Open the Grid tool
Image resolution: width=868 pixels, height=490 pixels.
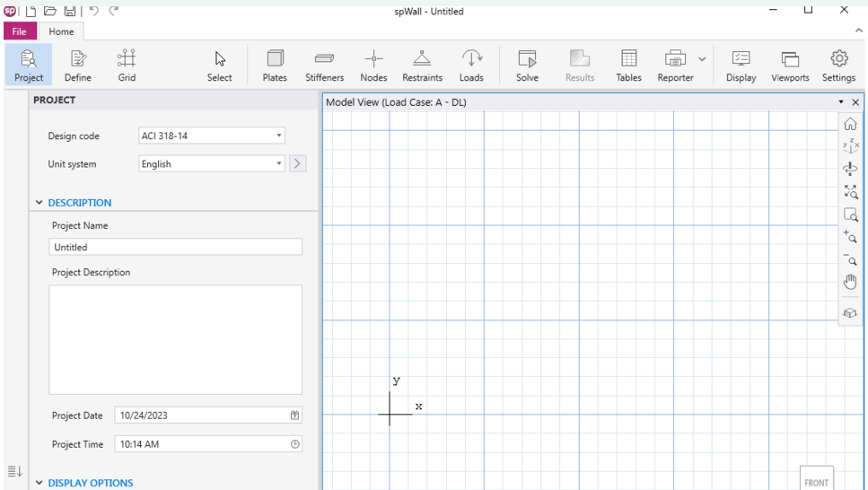pos(127,66)
